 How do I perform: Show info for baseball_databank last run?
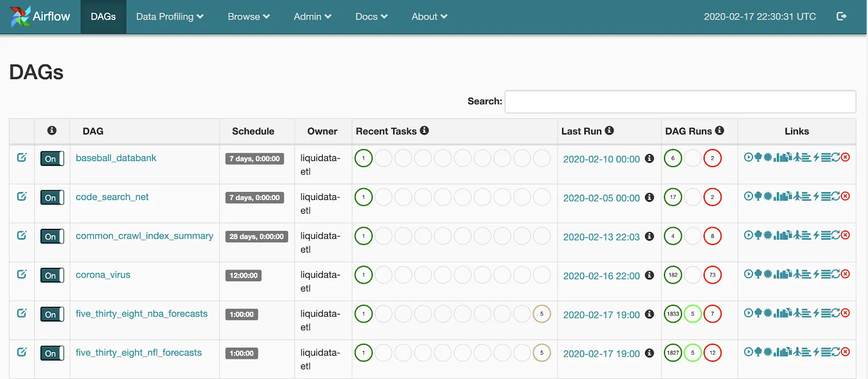click(649, 158)
